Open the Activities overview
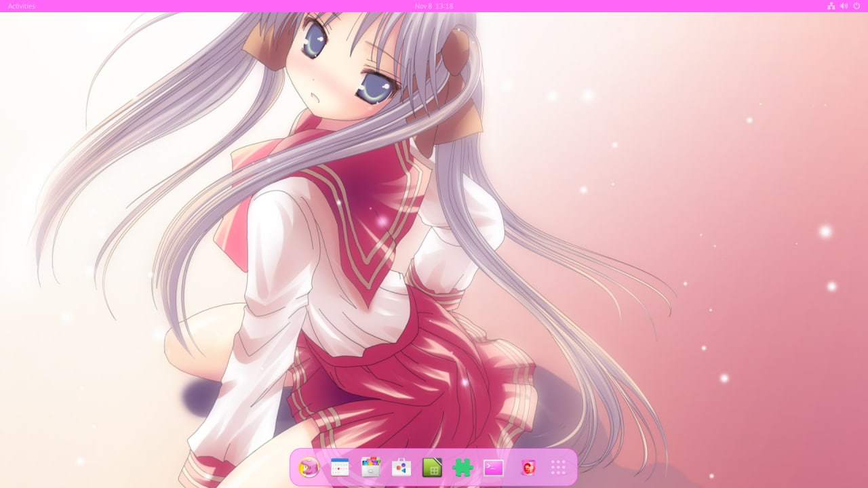Viewport: 868px width, 488px height. (22, 6)
